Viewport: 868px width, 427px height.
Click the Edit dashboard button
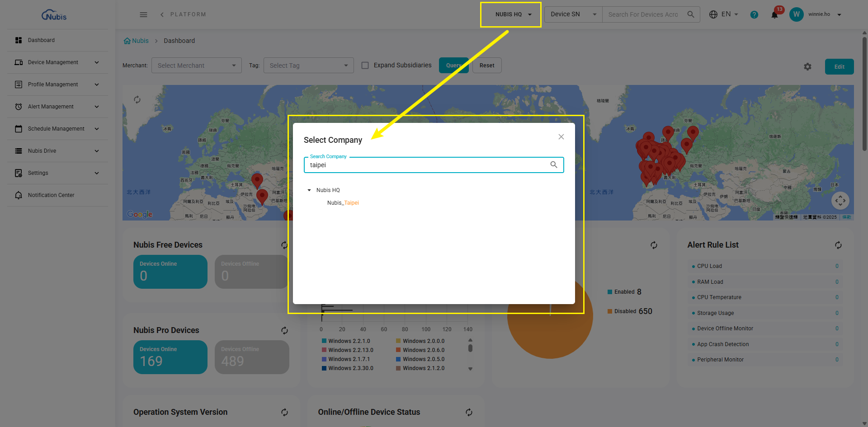tap(839, 67)
